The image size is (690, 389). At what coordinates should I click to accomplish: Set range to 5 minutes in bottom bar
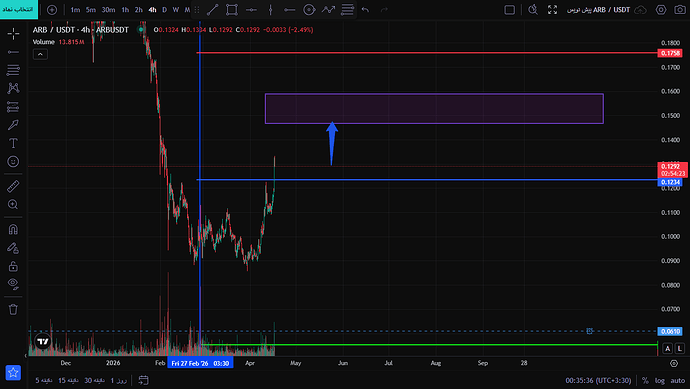point(44,380)
